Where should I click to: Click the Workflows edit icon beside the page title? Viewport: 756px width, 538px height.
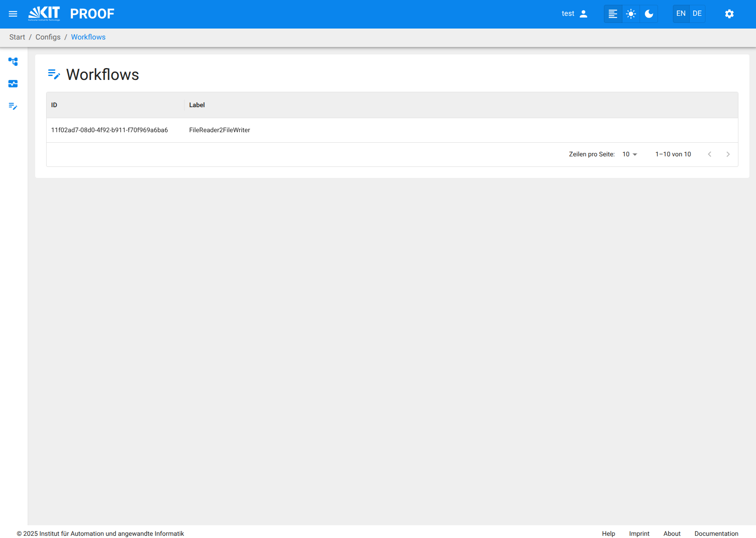pyautogui.click(x=54, y=74)
